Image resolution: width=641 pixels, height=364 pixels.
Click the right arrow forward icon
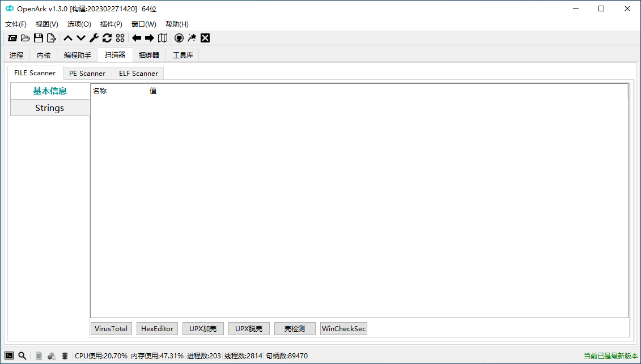(150, 38)
